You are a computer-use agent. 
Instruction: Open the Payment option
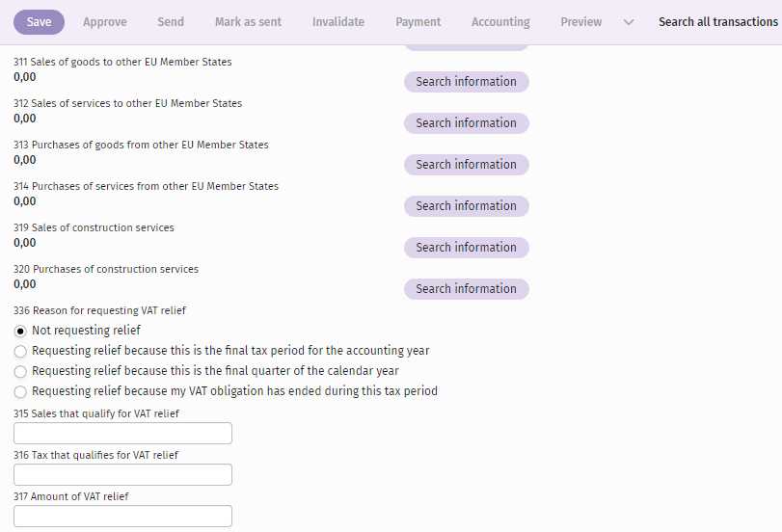point(418,22)
